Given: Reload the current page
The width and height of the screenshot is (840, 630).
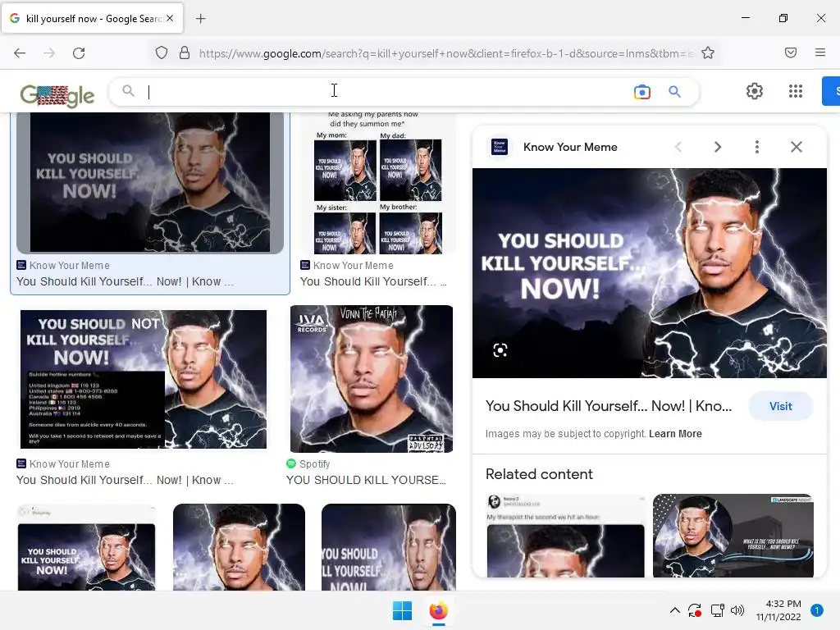Looking at the screenshot, I should [79, 53].
